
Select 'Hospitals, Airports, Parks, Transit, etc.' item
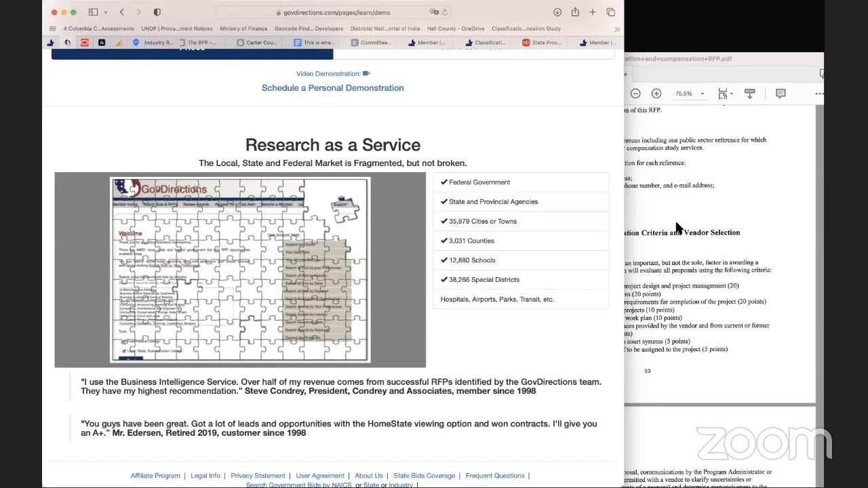pos(521,300)
